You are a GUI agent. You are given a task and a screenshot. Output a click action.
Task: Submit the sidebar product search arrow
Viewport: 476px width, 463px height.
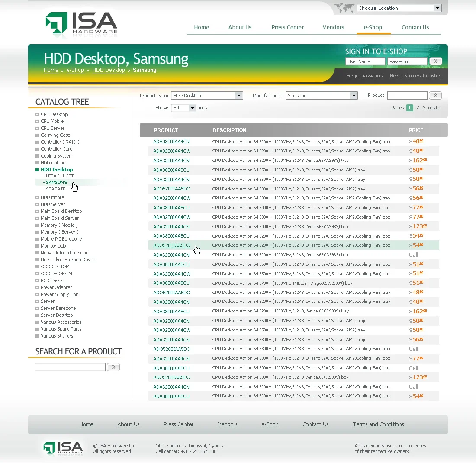[x=113, y=367]
